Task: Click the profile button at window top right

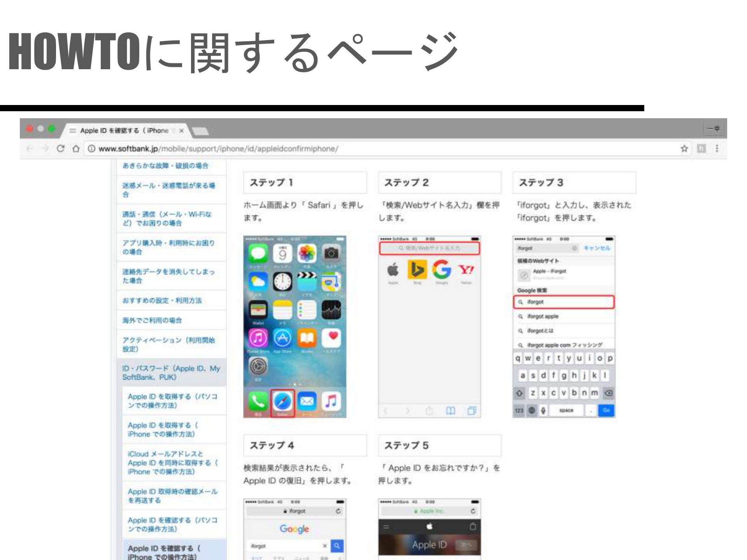Action: (x=714, y=128)
